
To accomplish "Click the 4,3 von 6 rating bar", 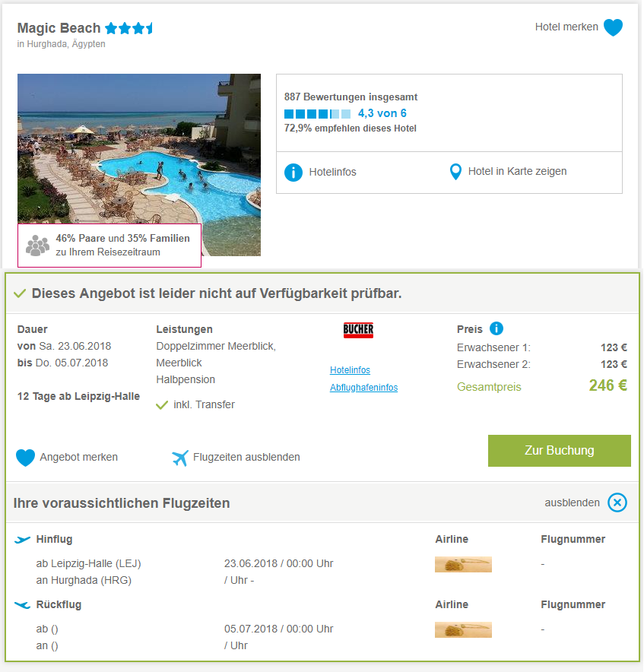I will [x=317, y=114].
